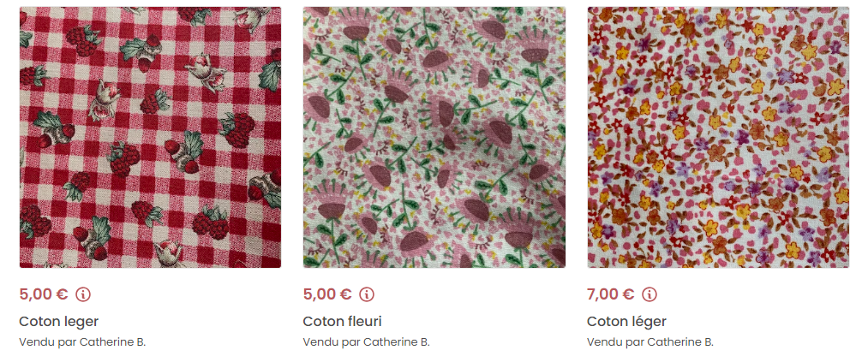This screenshot has height=362, width=868.
Task: Visit seller Catherine B. under the gingham Coton leger
Action: point(113,342)
